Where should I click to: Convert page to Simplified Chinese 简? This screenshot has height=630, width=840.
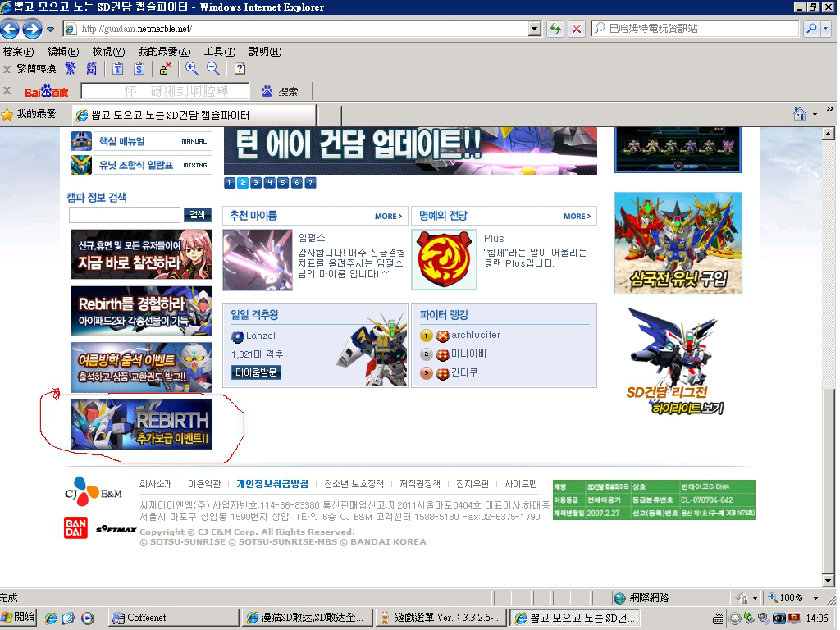click(x=92, y=69)
